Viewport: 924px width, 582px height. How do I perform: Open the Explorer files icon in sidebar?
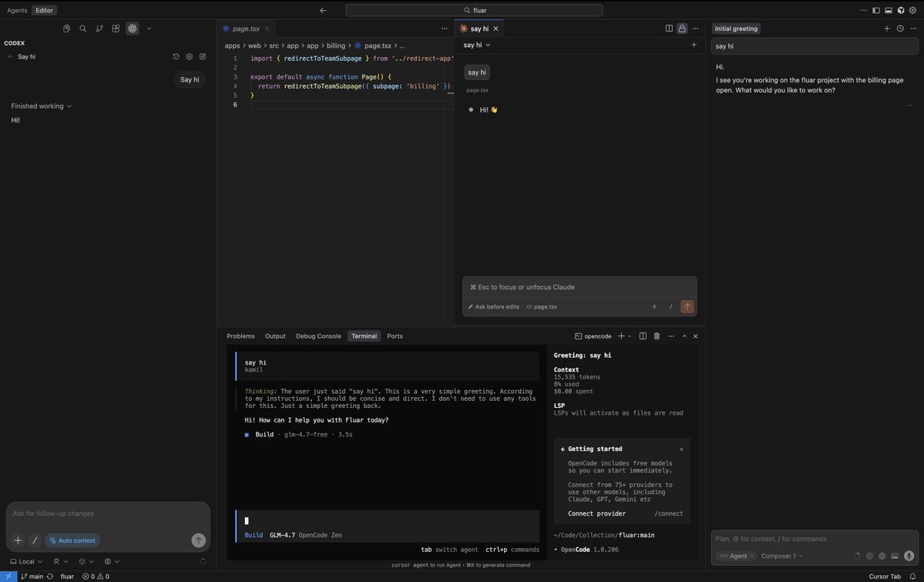click(x=66, y=29)
